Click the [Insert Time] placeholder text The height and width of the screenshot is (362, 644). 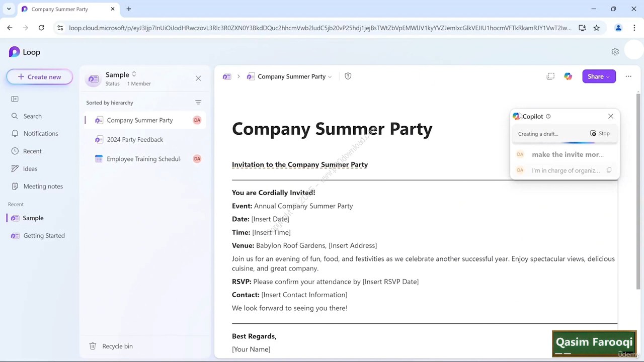pos(271,232)
